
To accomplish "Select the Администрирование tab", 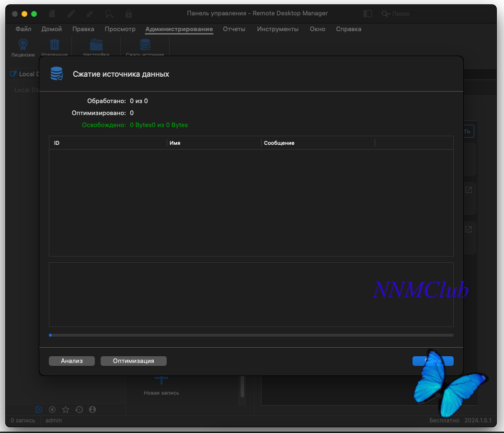I will click(x=179, y=29).
